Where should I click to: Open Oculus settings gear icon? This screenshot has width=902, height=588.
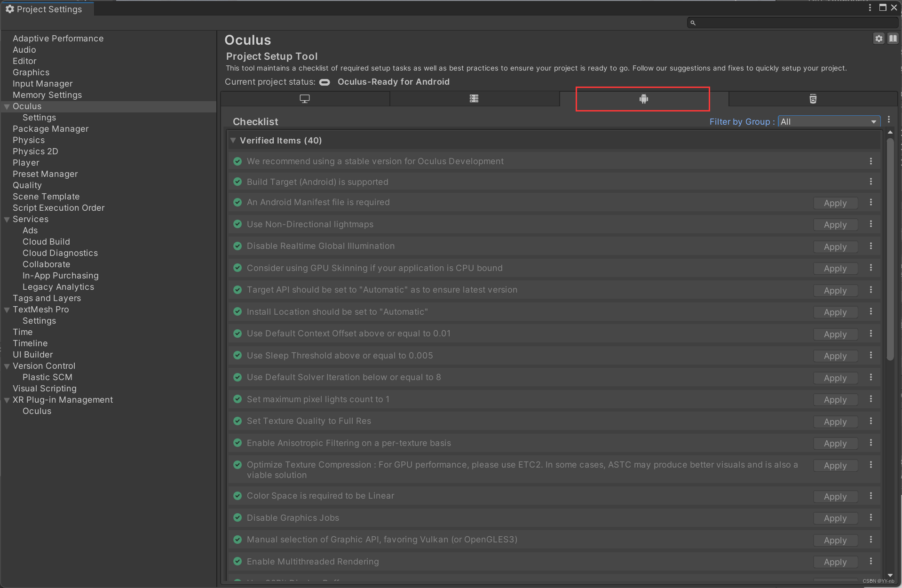878,39
